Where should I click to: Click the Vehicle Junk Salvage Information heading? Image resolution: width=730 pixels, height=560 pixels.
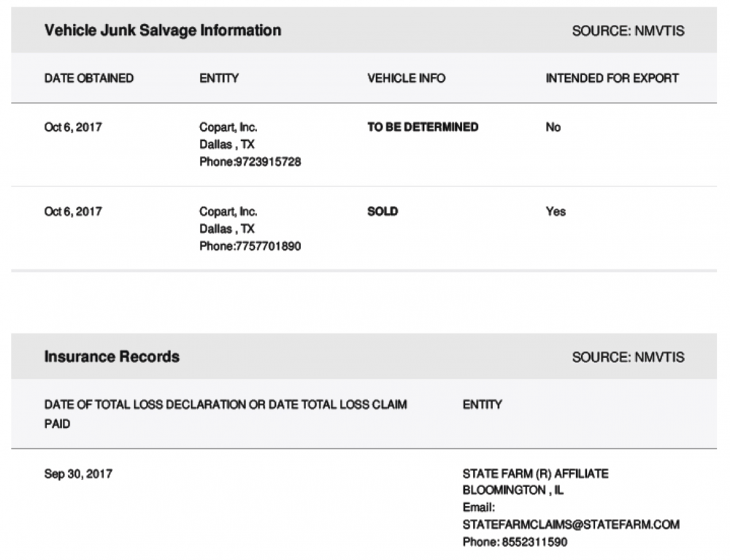coord(163,31)
